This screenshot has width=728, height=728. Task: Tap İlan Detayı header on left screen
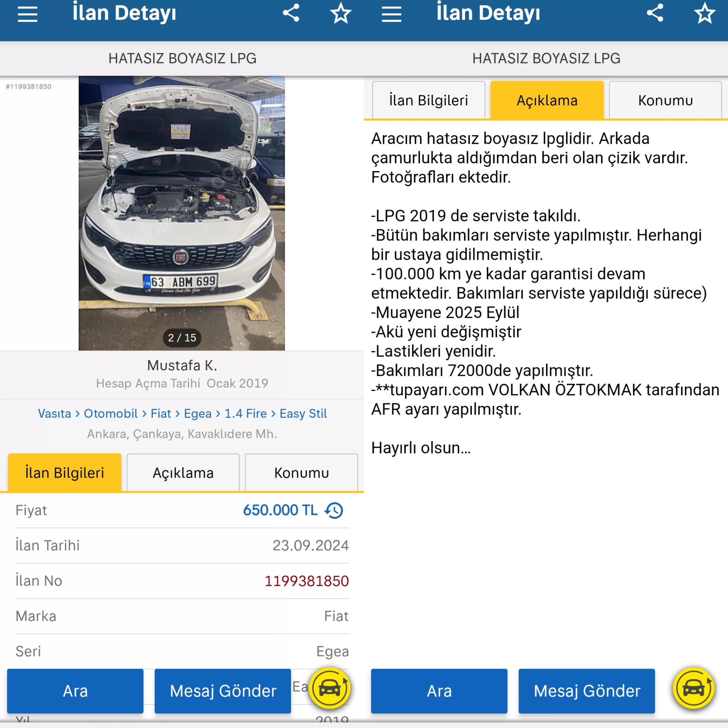[x=124, y=14]
